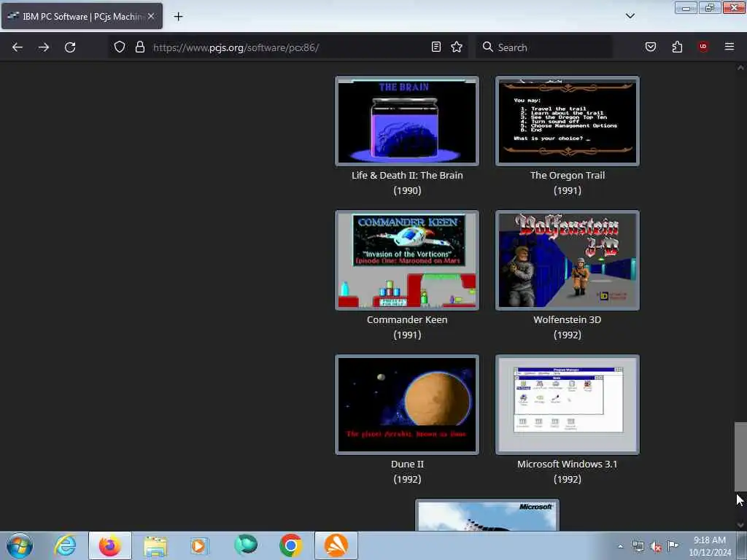Open the Wolfenstein 3D screenshot thumbnail
The height and width of the screenshot is (560, 747).
[568, 260]
